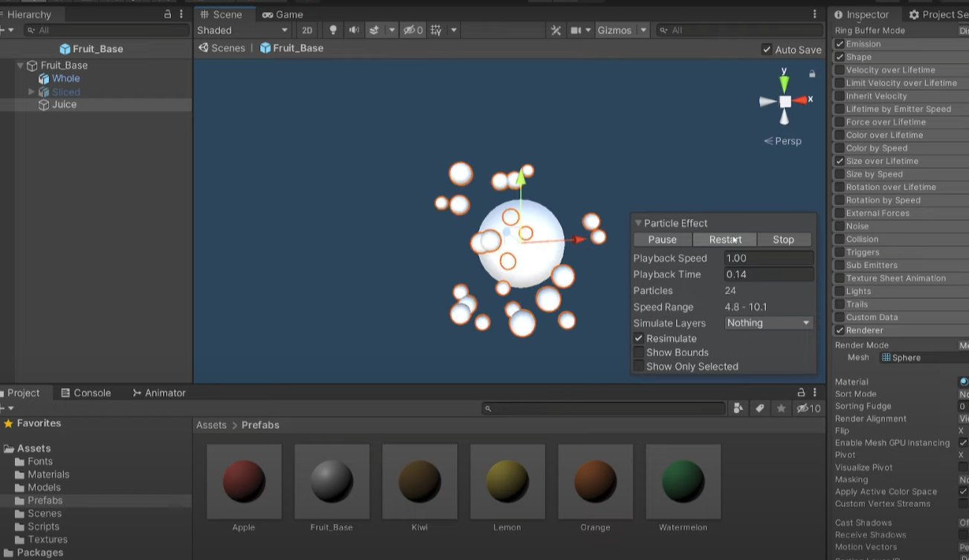Search by type icon in Project panel
Viewport: 969px width, 560px height.
click(738, 408)
